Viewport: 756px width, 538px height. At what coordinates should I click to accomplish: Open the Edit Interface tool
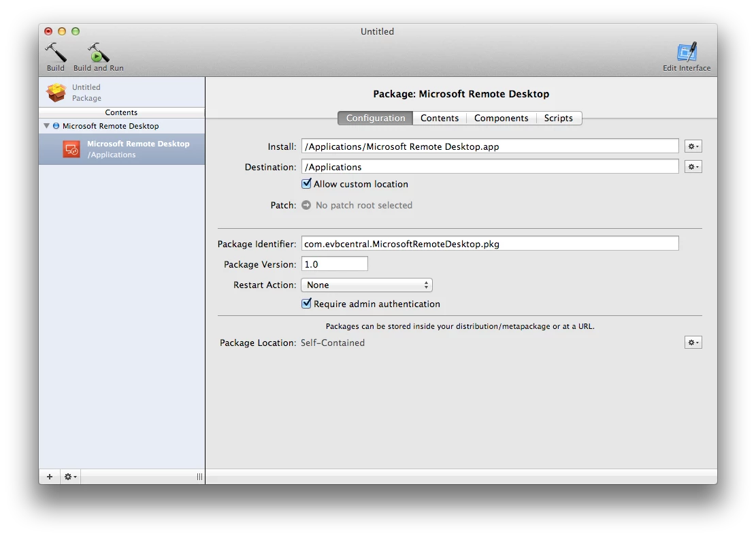coord(687,52)
